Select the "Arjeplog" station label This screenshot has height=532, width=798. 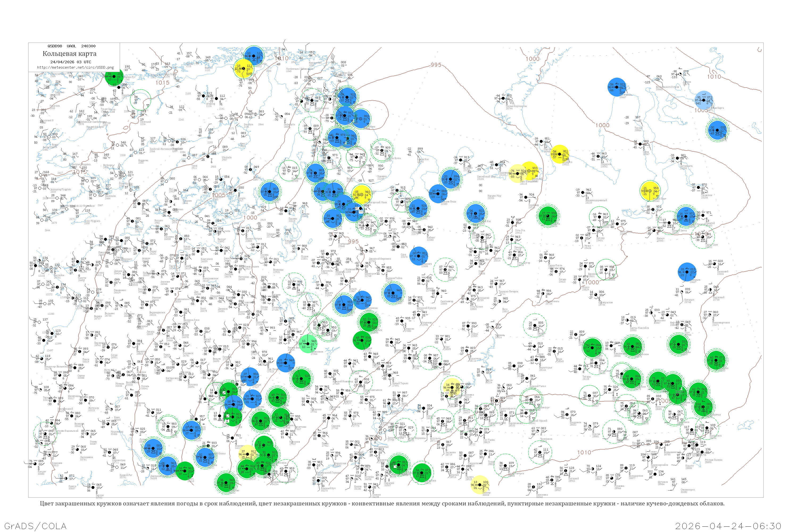tap(211, 104)
